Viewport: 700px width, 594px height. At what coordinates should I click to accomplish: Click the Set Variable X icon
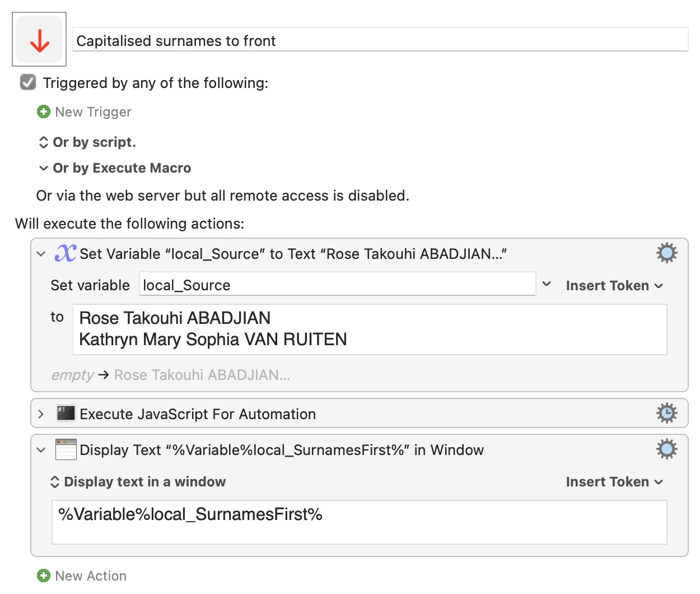(65, 253)
